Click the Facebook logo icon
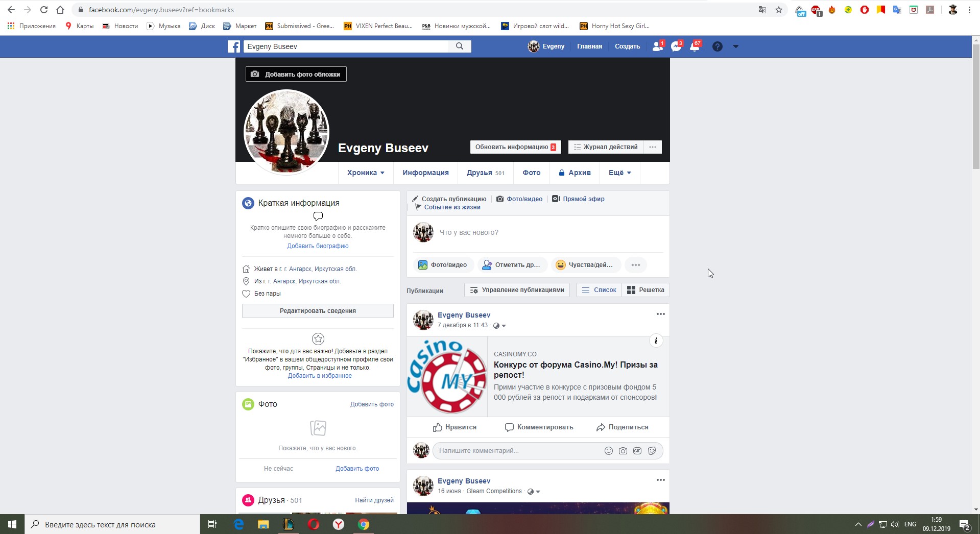980x534 pixels. 234,46
